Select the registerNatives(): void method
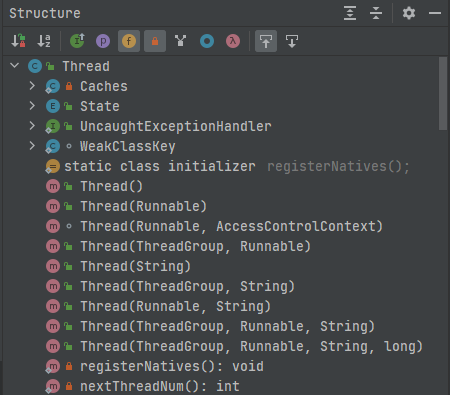Screen dimensions: 450x395 click(172, 366)
